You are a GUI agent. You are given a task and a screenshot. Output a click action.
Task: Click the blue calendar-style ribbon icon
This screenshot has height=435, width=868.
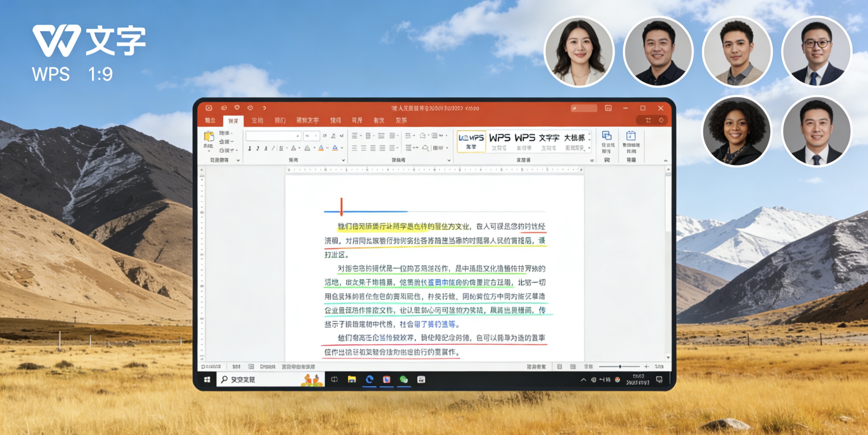(631, 136)
